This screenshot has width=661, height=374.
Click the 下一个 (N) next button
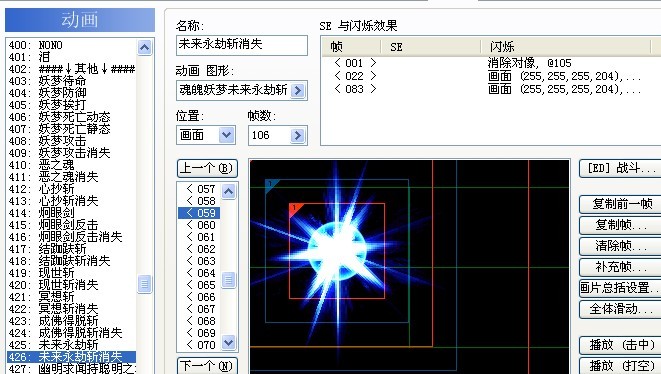click(x=207, y=366)
